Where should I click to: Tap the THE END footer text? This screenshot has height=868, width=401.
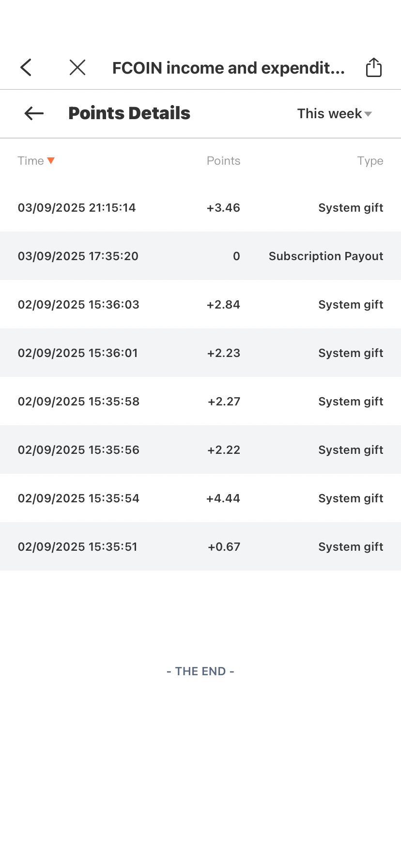[x=200, y=671]
